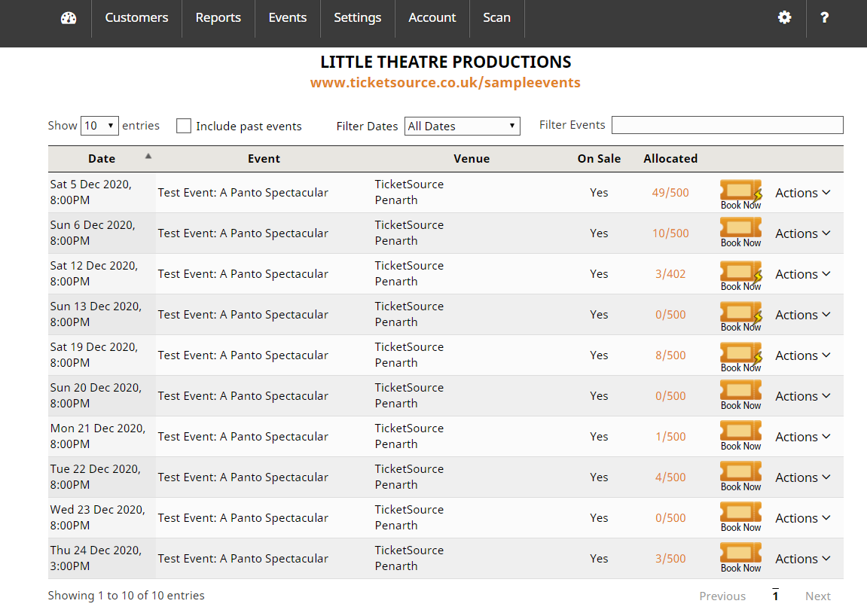
Task: Click the Next pagination button
Action: click(817, 596)
